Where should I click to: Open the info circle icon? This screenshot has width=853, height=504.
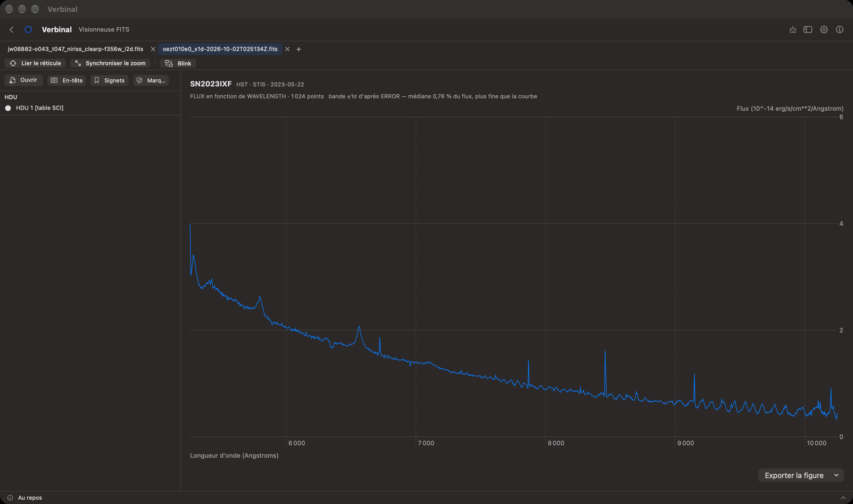pos(840,30)
